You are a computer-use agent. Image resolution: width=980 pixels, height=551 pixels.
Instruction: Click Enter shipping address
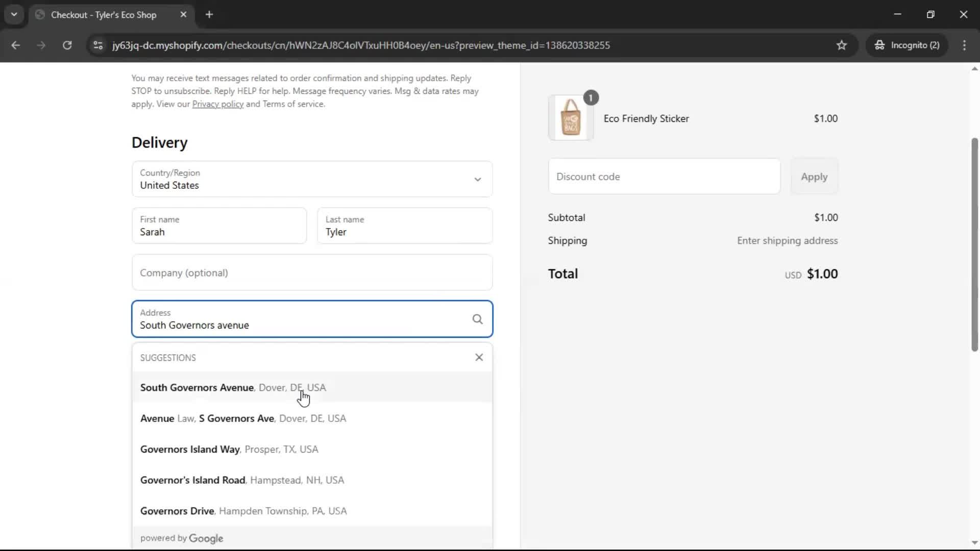(x=788, y=240)
